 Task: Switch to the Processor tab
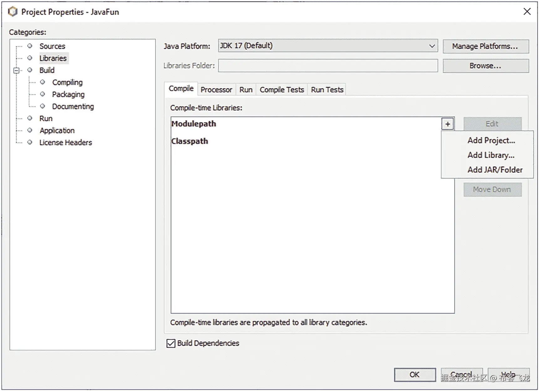[216, 89]
